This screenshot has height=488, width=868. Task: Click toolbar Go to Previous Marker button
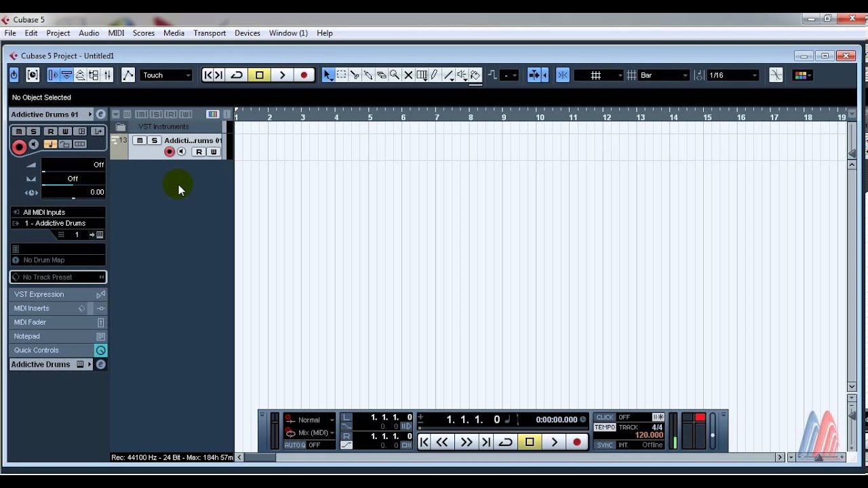(x=208, y=75)
